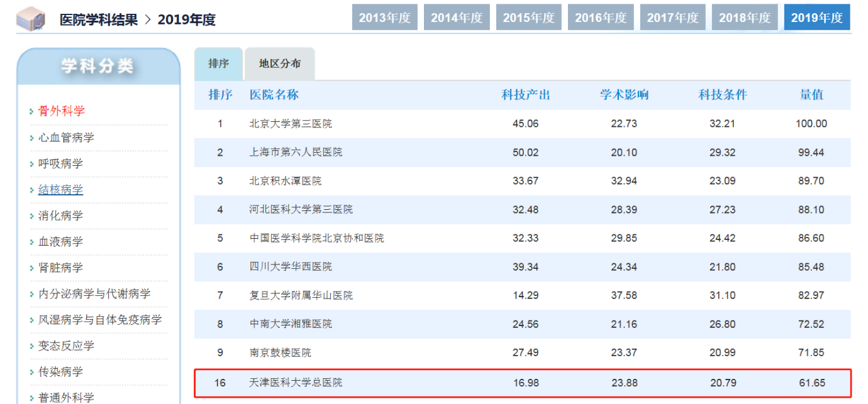Screen dimensions: 868x404
Task: Click the 医院名称 column header
Action: click(274, 95)
